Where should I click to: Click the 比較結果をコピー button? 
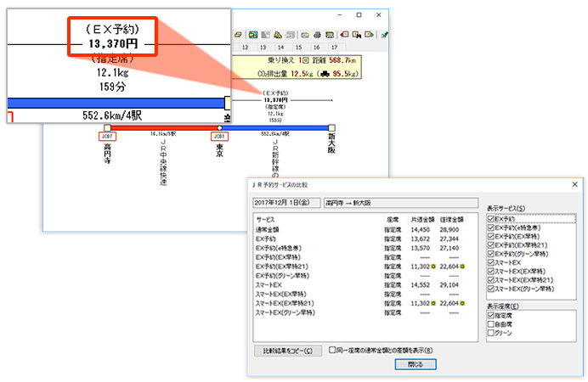[287, 351]
